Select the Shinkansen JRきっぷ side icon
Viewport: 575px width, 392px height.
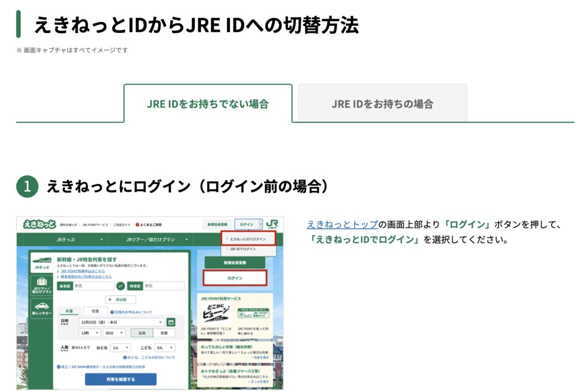coord(42,262)
